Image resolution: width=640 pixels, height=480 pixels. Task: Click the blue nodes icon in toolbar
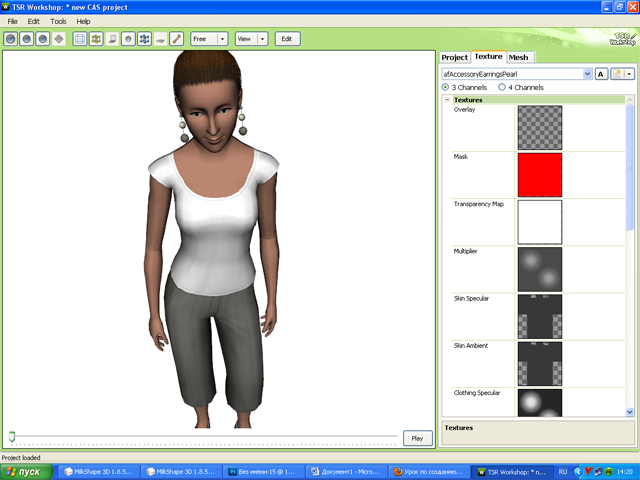click(x=144, y=39)
